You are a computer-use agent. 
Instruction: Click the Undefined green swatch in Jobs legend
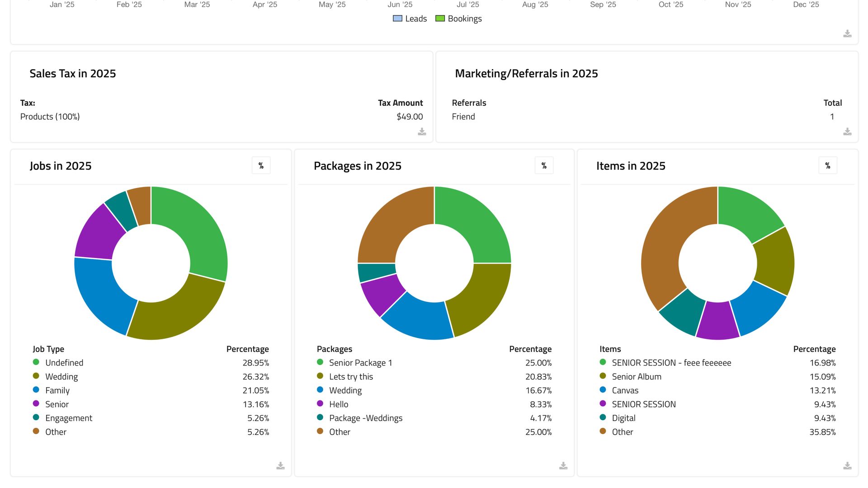point(36,362)
